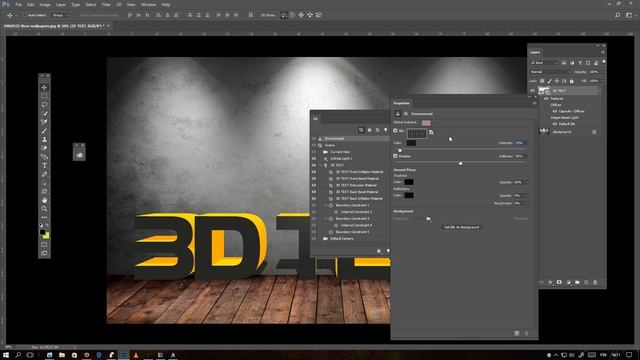Click the Ground Plane Shadows color swatch

tap(409, 182)
